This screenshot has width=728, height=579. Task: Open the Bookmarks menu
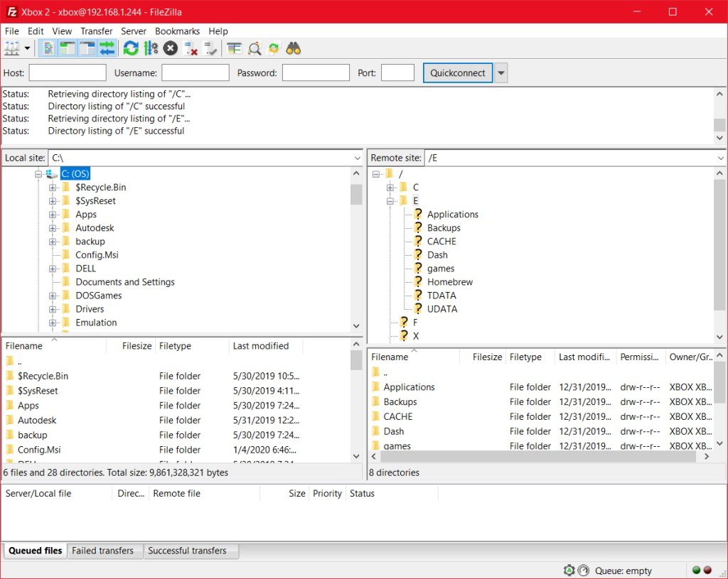coord(177,31)
